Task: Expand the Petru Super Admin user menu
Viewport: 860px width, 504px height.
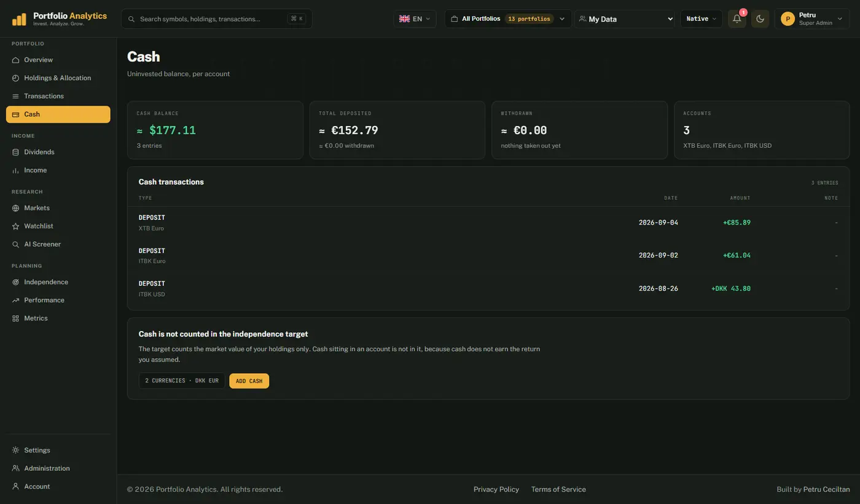Action: 812,19
